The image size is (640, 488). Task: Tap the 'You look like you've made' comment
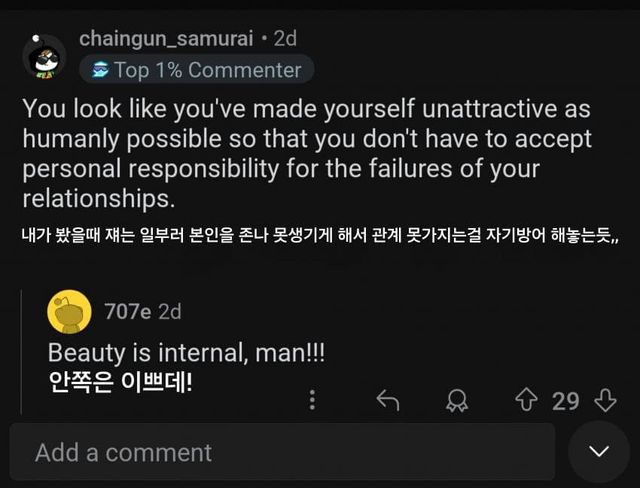click(x=306, y=153)
